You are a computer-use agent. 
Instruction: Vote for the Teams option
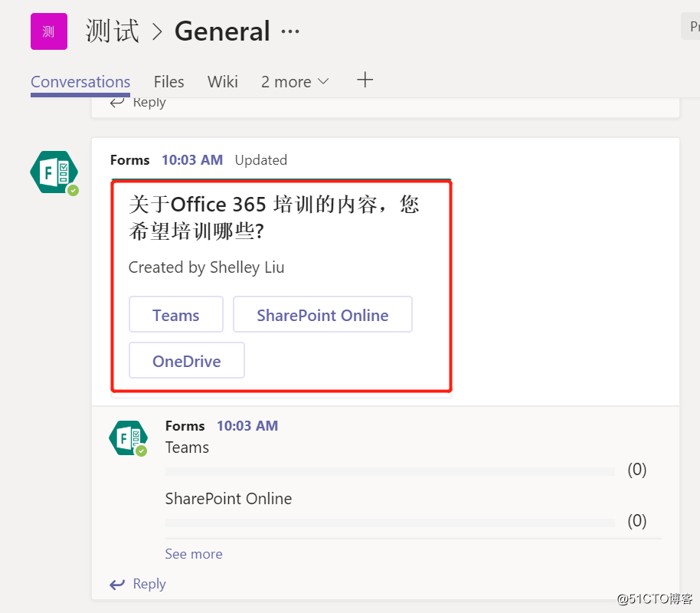(x=176, y=314)
